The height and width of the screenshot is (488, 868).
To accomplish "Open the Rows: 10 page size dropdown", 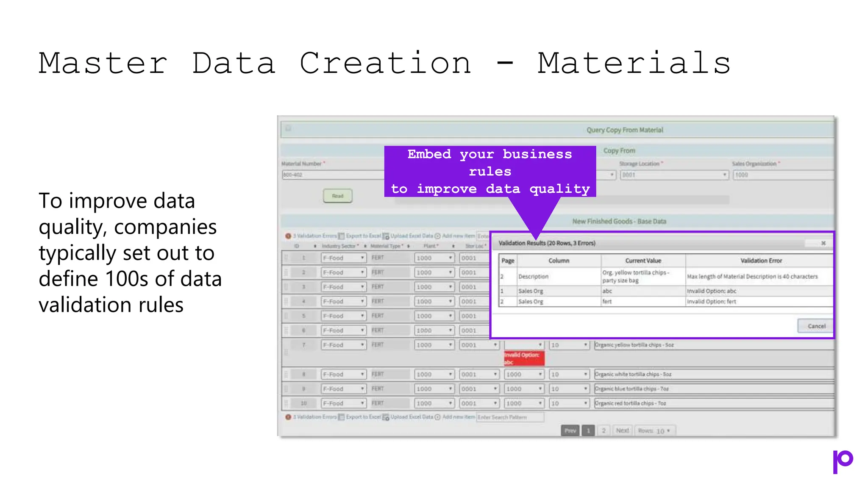I will tap(655, 431).
